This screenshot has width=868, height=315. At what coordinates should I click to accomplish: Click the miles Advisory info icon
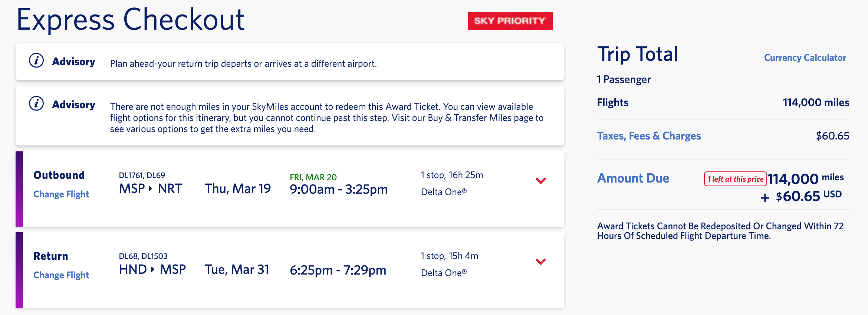pyautogui.click(x=36, y=104)
